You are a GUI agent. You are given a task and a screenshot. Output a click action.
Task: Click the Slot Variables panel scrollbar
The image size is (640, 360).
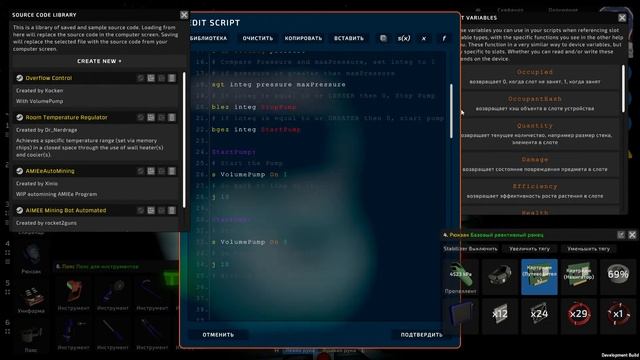click(x=623, y=89)
